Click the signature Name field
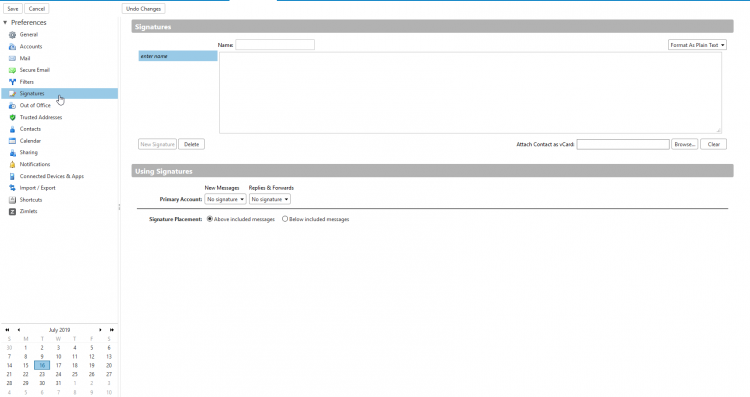 (x=275, y=44)
